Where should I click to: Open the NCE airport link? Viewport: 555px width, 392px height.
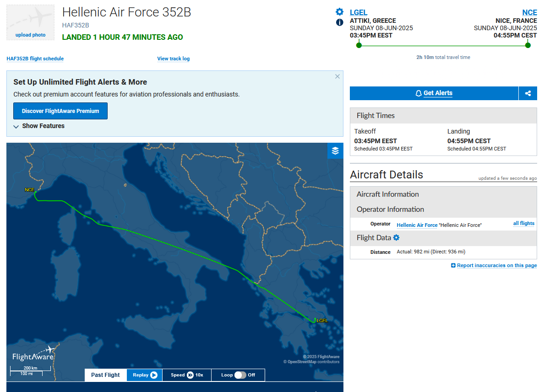pos(530,12)
